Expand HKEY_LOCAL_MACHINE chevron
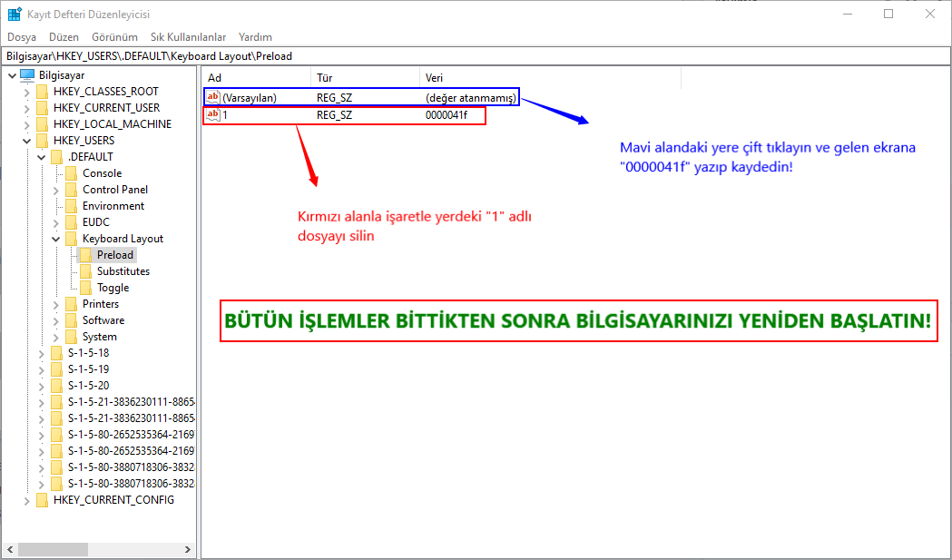952x560 pixels. [26, 124]
